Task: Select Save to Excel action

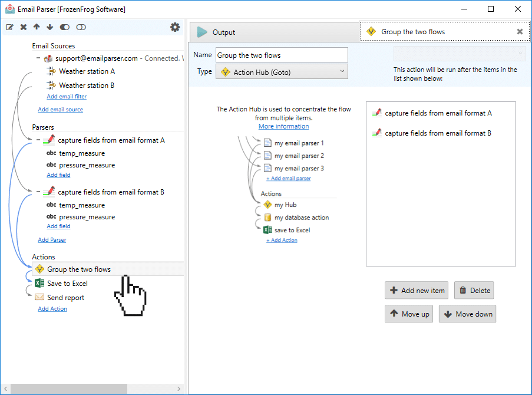Action: [67, 283]
